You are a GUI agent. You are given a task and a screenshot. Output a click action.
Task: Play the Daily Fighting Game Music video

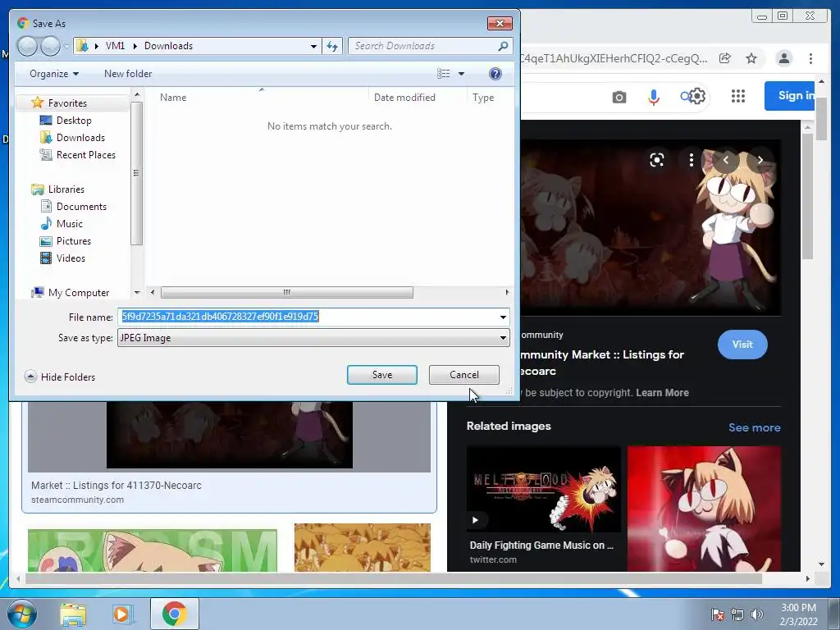(x=475, y=519)
